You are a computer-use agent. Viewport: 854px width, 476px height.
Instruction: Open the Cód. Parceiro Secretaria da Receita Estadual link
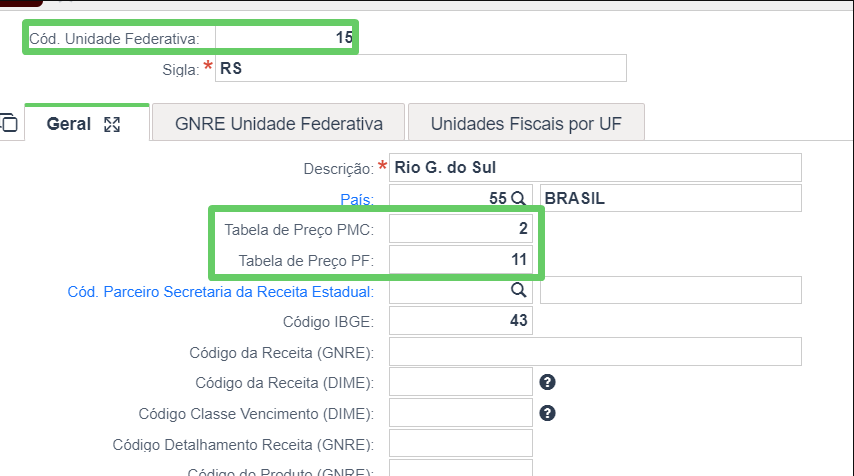coord(221,292)
